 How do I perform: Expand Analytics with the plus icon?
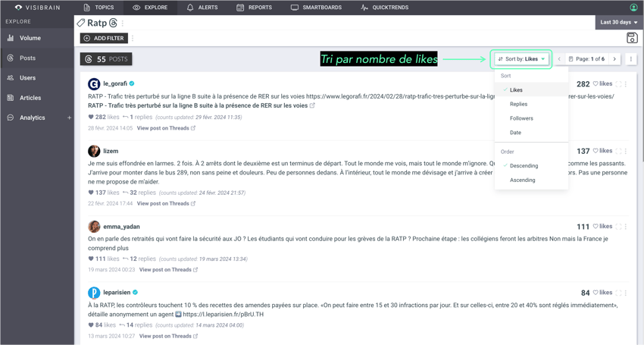(70, 118)
